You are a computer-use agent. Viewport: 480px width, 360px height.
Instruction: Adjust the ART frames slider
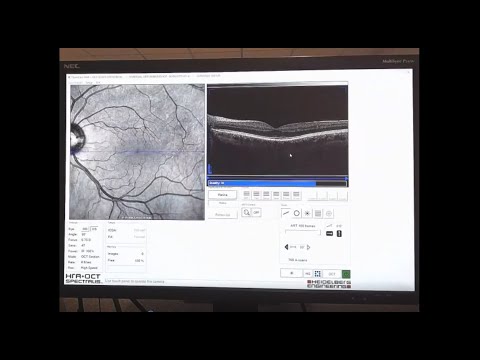pos(303,232)
